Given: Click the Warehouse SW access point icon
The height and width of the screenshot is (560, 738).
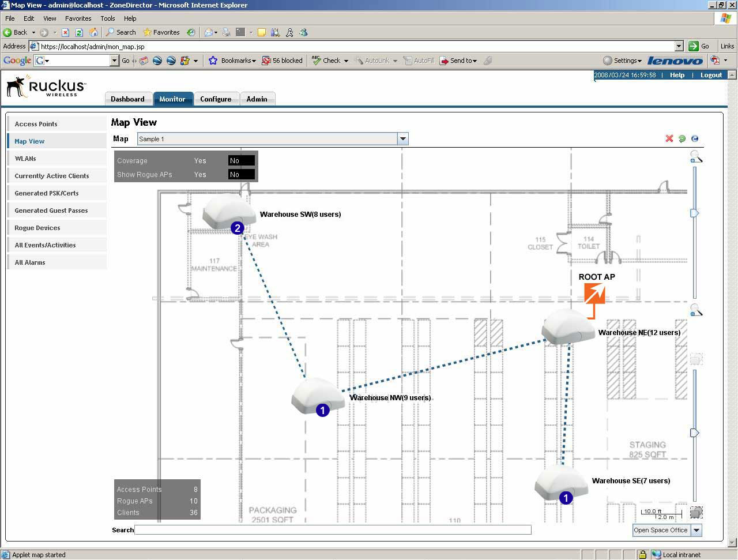Looking at the screenshot, I should pyautogui.click(x=229, y=213).
